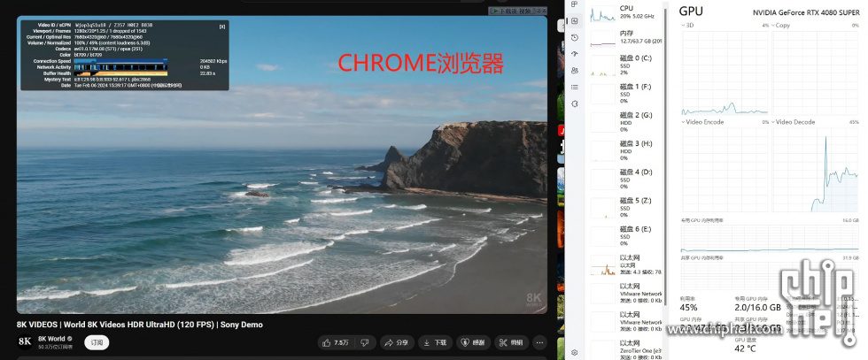Click the GPU heading in Task Manager

(691, 11)
